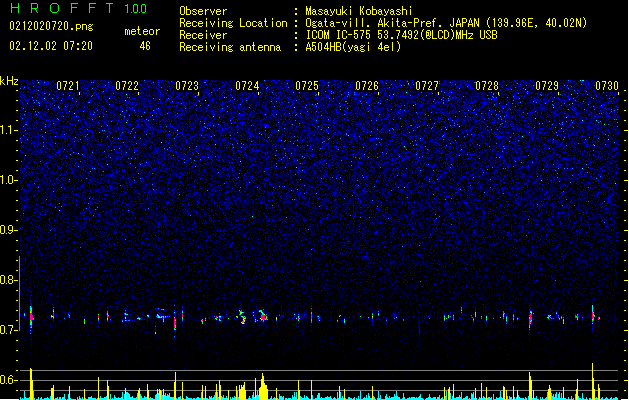Click the 0.9 kHz frequency axis label

(x=8, y=230)
